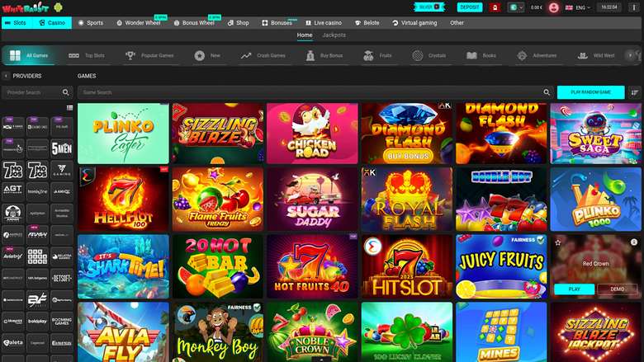
Task: Collapse the Providers panel arrow
Action: (7, 76)
